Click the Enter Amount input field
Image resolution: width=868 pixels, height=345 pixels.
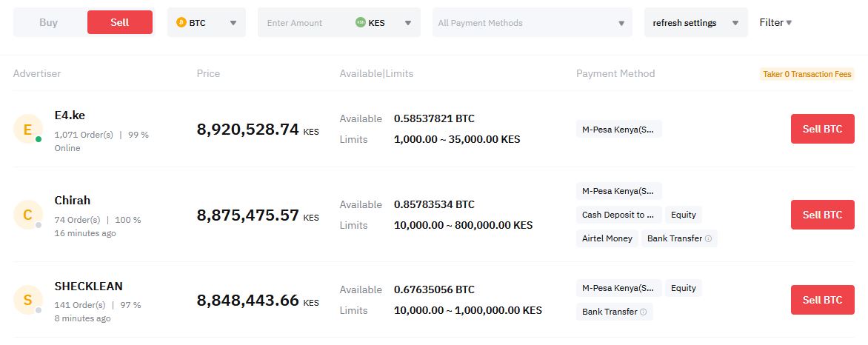point(303,23)
